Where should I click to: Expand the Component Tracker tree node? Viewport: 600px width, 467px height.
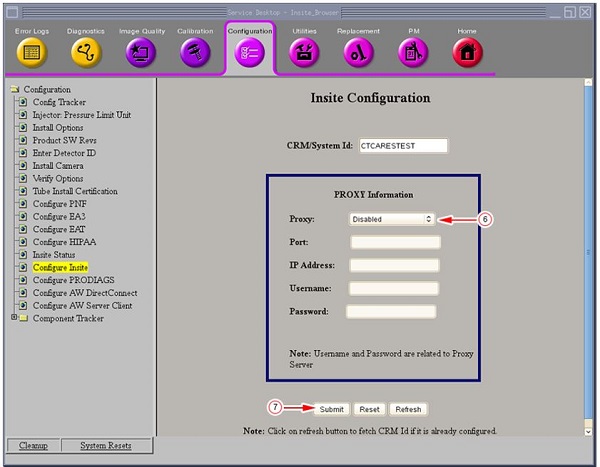(x=11, y=318)
